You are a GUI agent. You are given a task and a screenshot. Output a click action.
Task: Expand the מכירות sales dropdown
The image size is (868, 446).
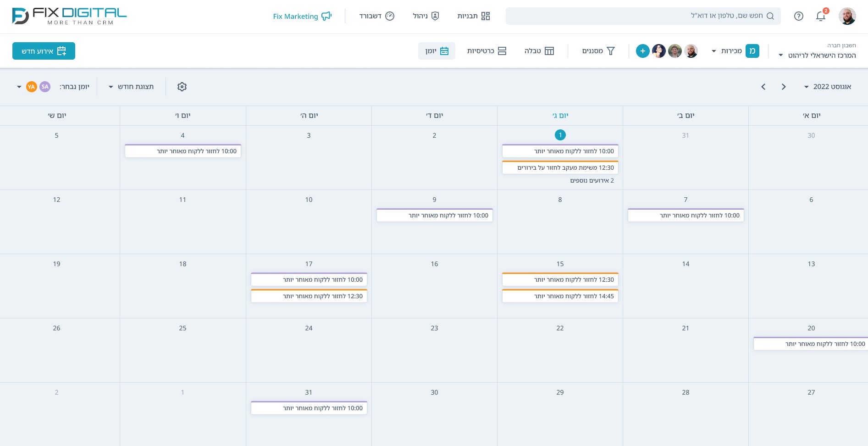727,51
